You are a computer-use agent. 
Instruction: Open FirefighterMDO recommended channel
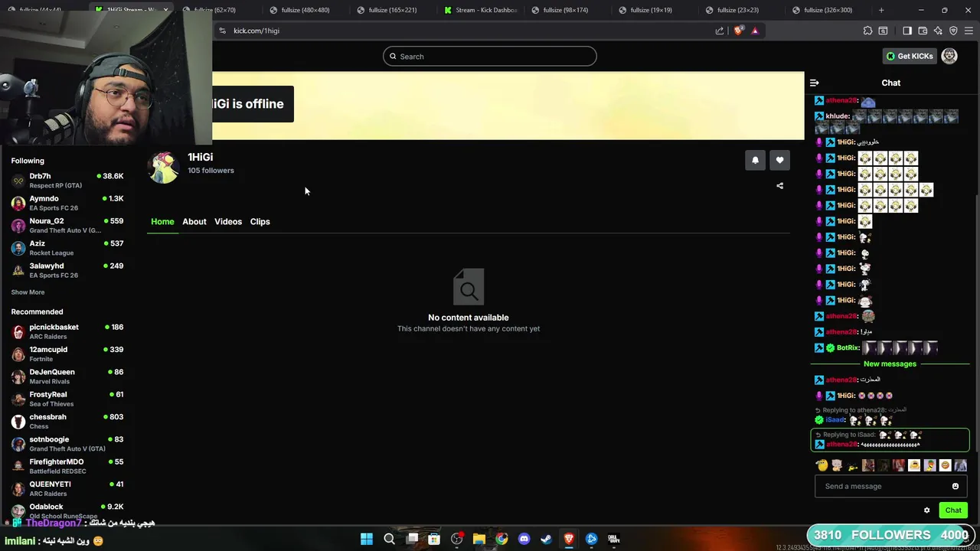point(67,466)
